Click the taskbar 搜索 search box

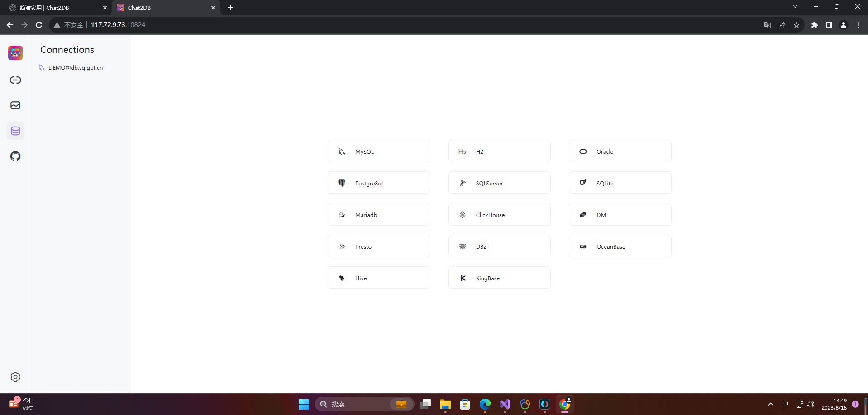pyautogui.click(x=364, y=404)
